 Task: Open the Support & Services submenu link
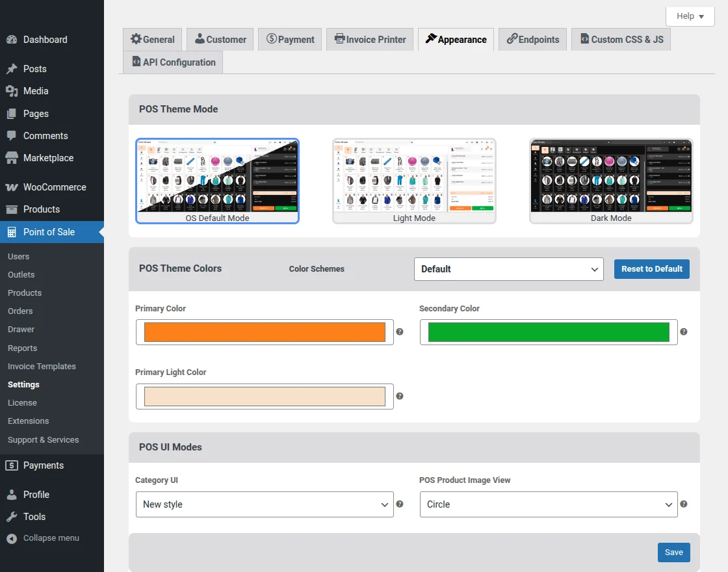(x=43, y=439)
